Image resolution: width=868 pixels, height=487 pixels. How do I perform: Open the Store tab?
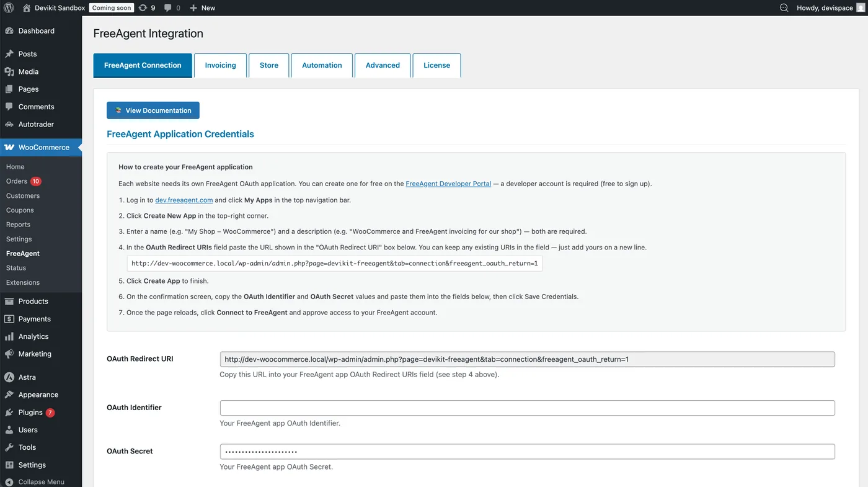point(269,65)
